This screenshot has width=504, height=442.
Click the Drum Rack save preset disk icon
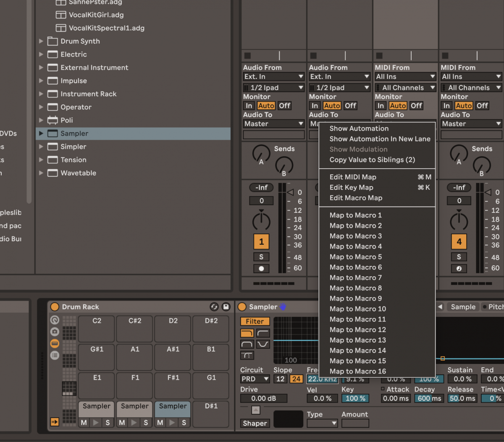pos(226,307)
